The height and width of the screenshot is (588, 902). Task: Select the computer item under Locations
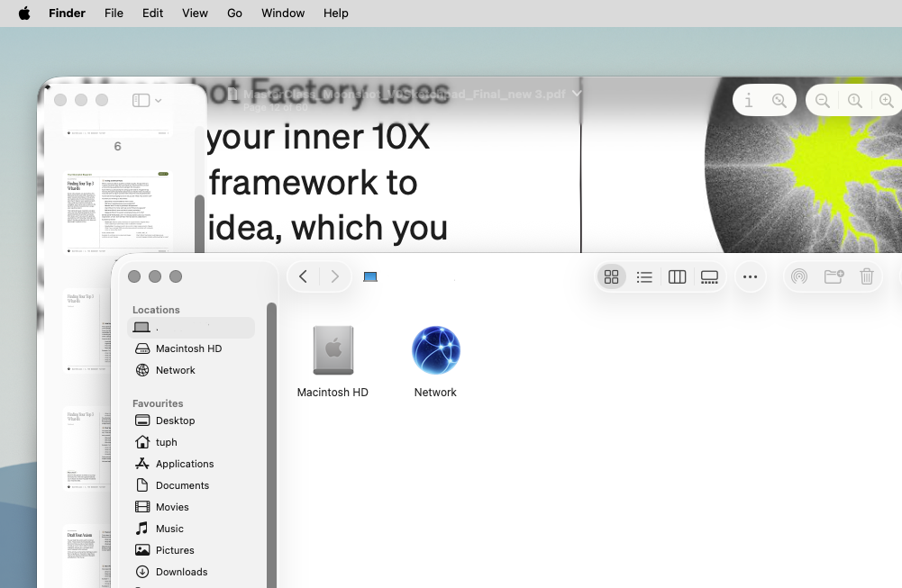(x=191, y=328)
